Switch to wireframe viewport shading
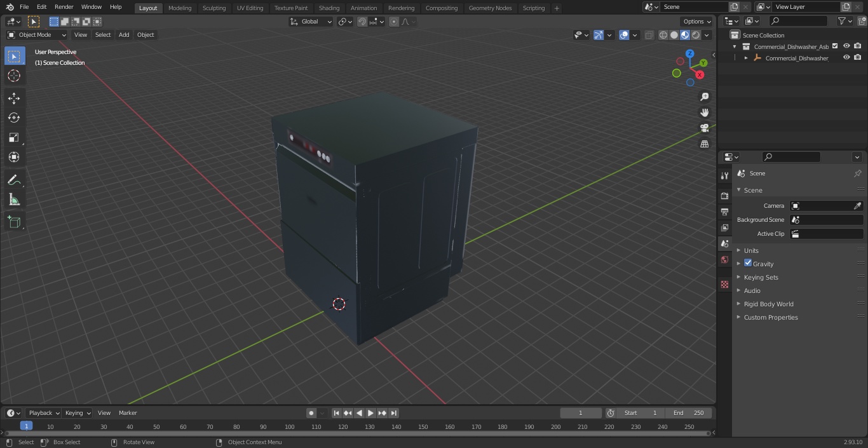 [x=663, y=35]
